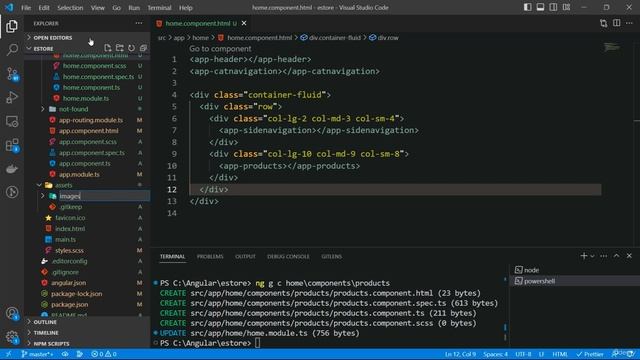Split the editor to the right
This screenshot has height=360, width=640.
click(616, 23)
